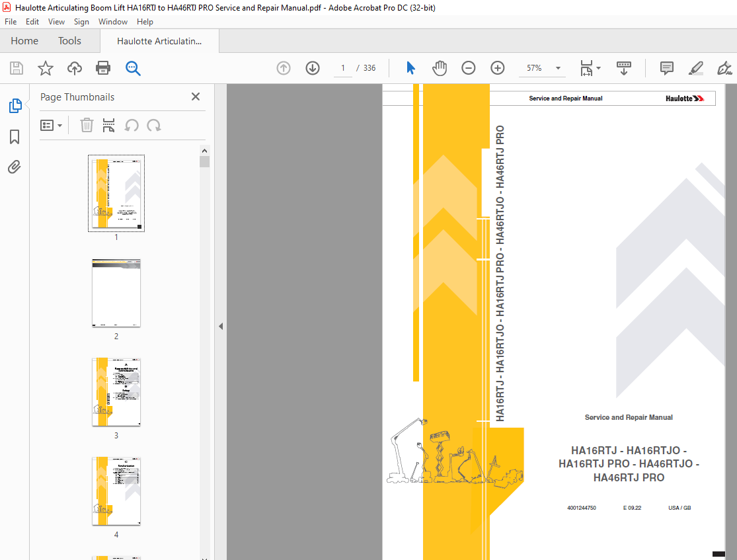Rotate page counterclockwise
Screen dimensions: 737x560
(132, 125)
